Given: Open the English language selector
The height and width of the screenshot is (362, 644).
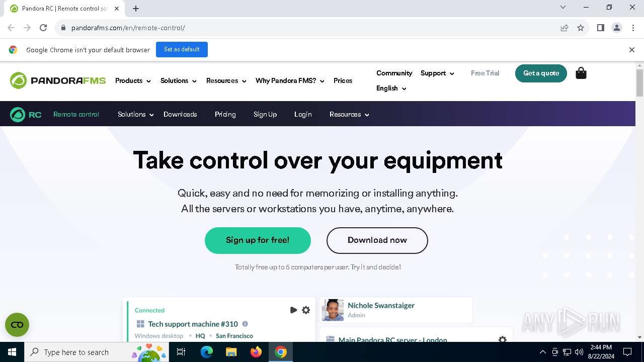Looking at the screenshot, I should [391, 88].
